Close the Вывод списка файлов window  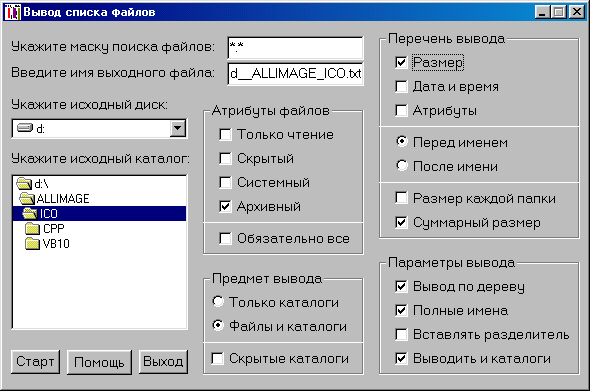[x=576, y=12]
